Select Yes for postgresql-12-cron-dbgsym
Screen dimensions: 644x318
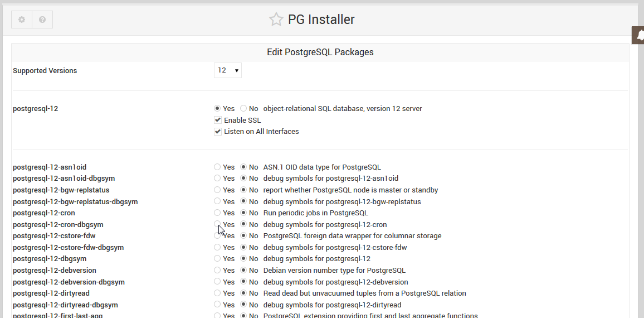[217, 224]
